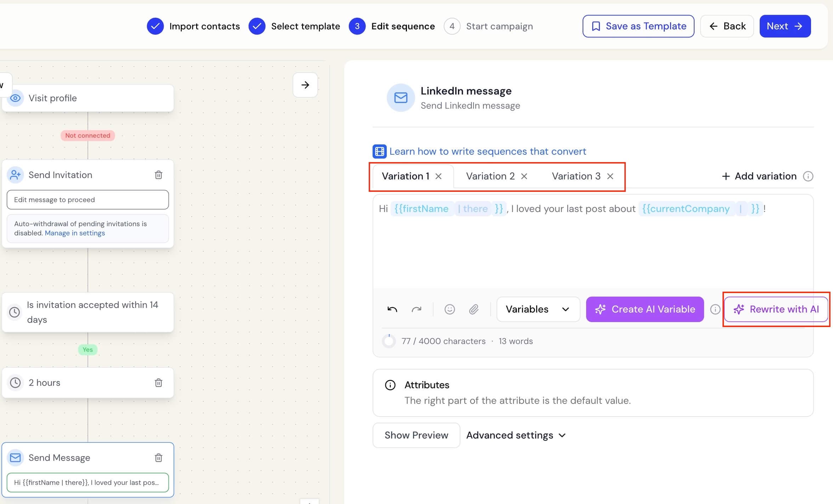The width and height of the screenshot is (833, 504).
Task: Click Next to proceed
Action: coord(785,26)
